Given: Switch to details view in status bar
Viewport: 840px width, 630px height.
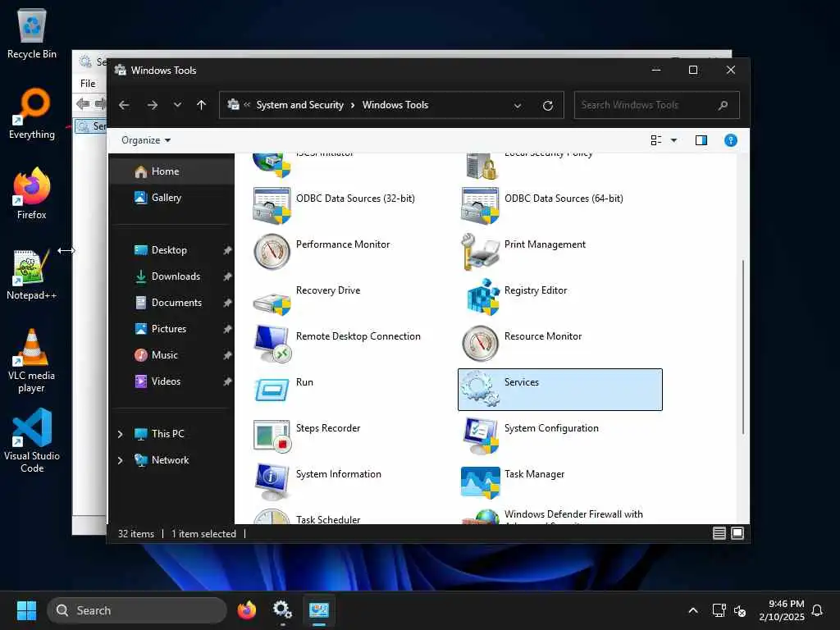Looking at the screenshot, I should [719, 533].
